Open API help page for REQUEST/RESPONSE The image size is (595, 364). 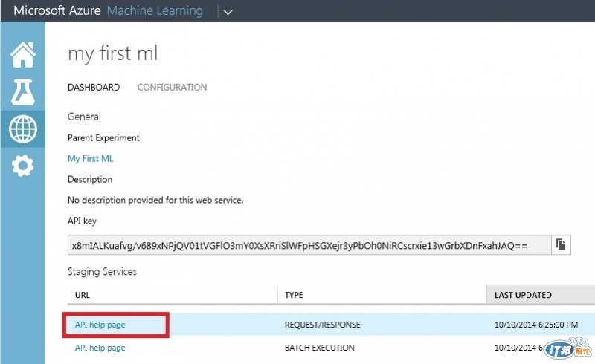[100, 325]
